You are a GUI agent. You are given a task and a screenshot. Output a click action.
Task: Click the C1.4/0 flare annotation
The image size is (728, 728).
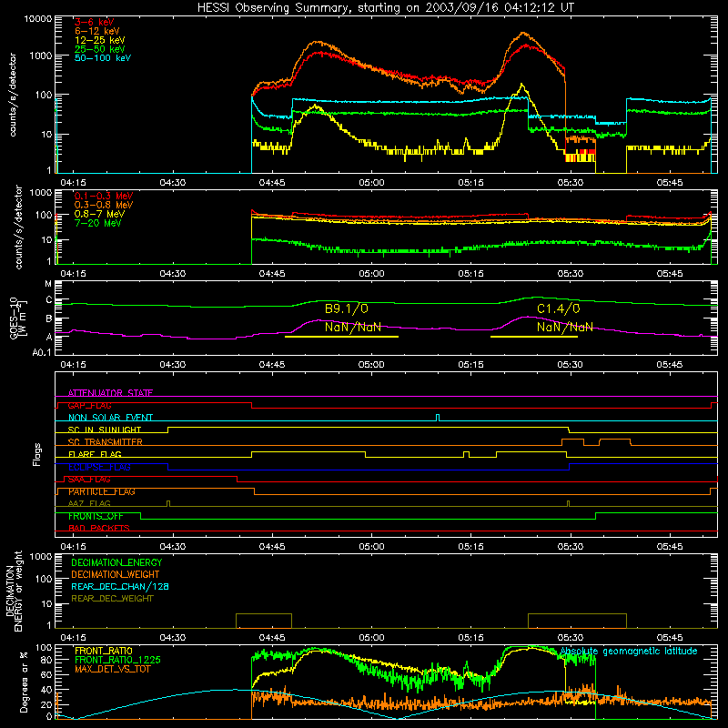[x=559, y=308]
